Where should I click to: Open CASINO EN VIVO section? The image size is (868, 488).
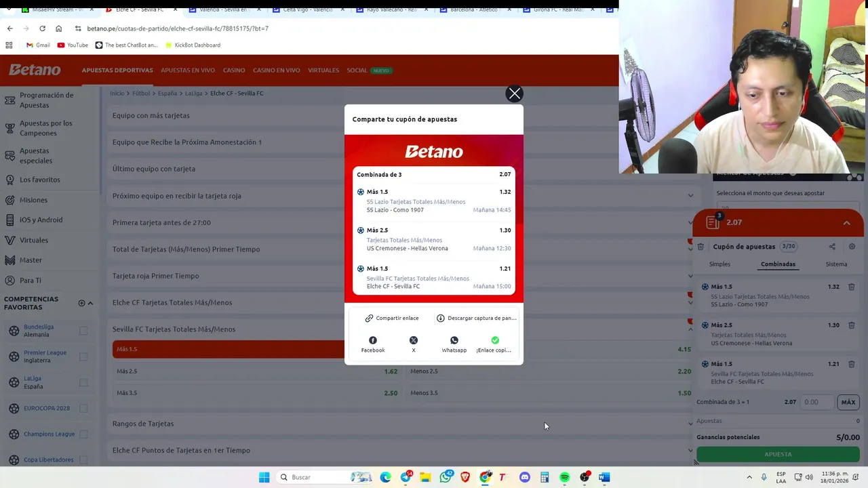point(277,70)
